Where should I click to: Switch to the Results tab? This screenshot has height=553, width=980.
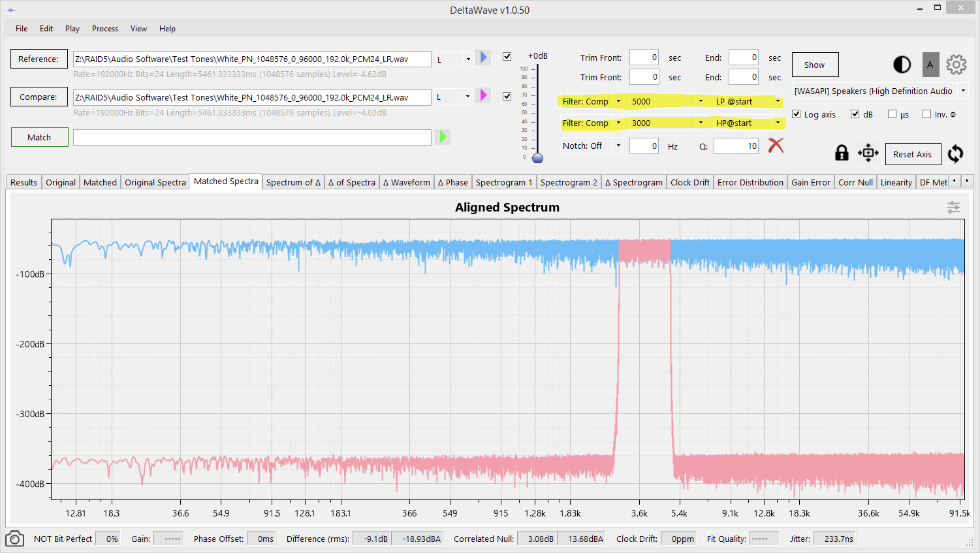coord(24,182)
